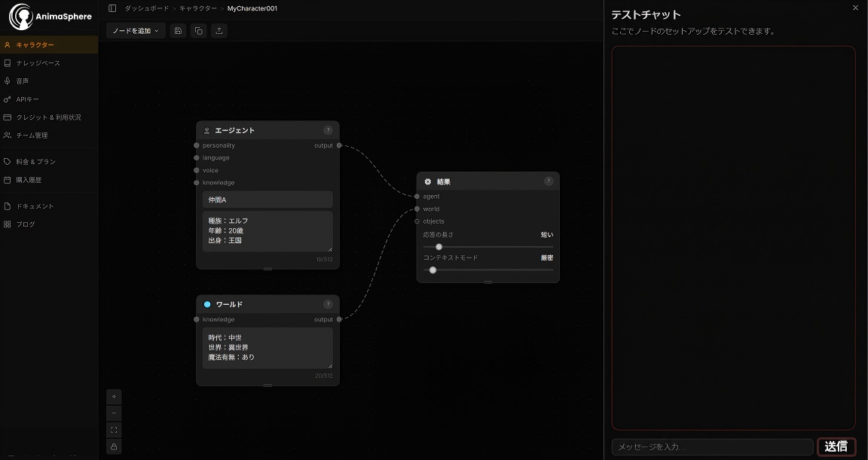
Task: Fit the node graph to view
Action: click(114, 430)
